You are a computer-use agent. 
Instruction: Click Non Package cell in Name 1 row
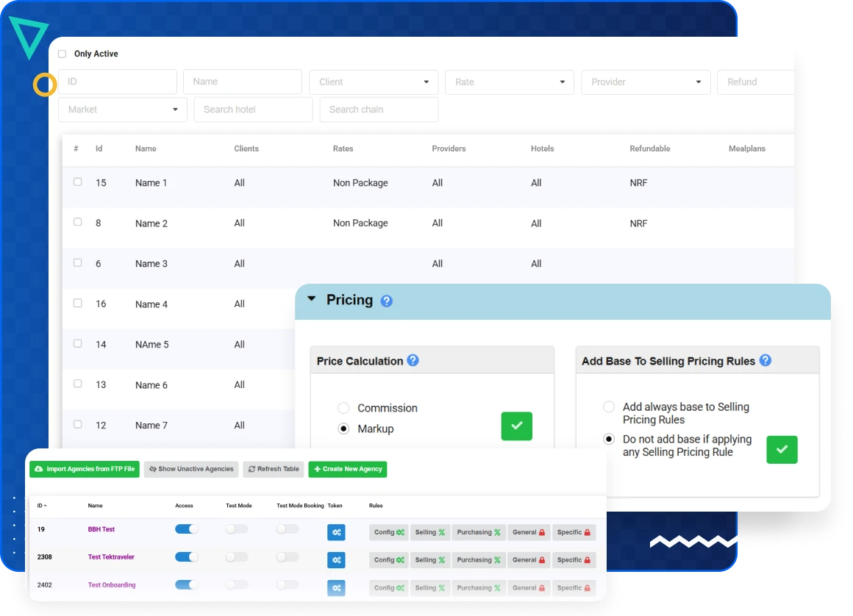tap(360, 183)
